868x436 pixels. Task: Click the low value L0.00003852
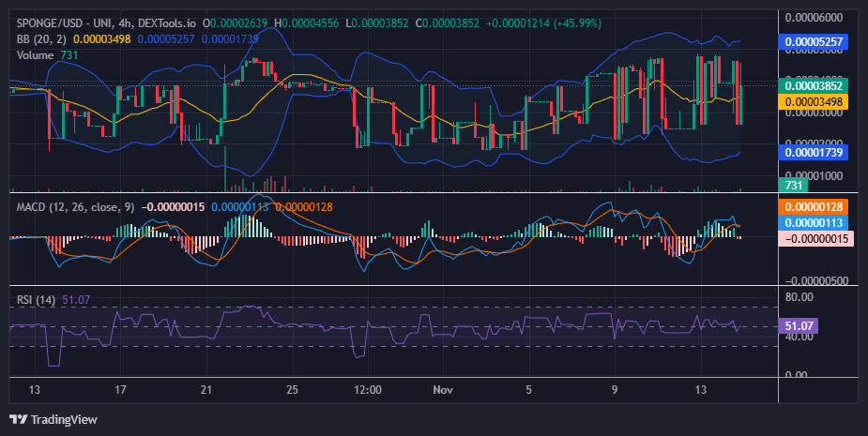pyautogui.click(x=377, y=23)
